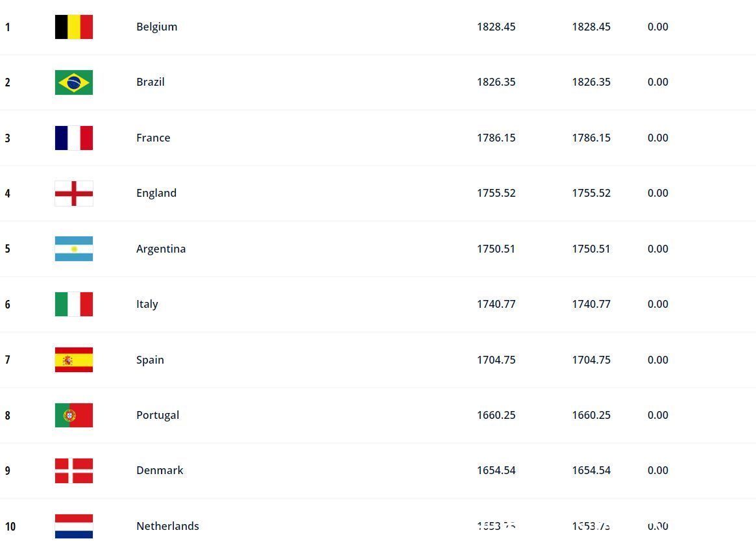Click the Netherlands team name
This screenshot has height=552, width=756.
168,526
